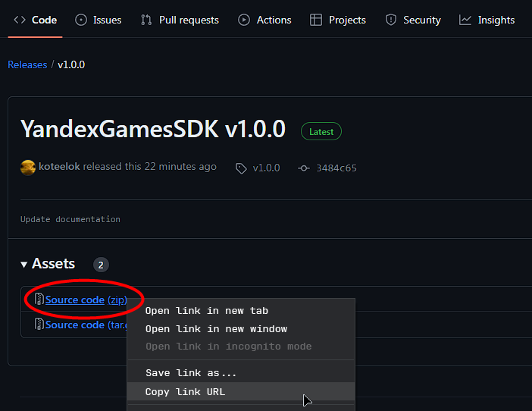Open commit 3484c65

click(x=337, y=168)
